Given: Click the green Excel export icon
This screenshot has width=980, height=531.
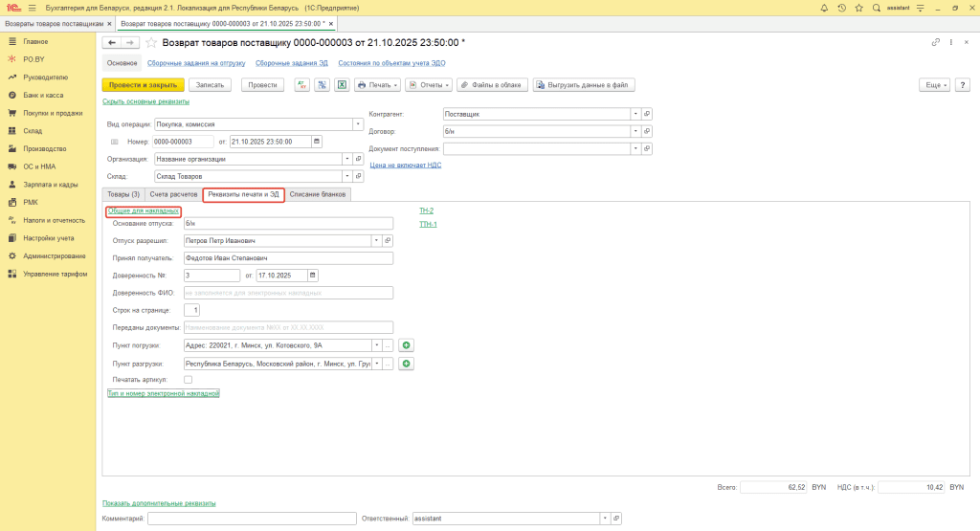Looking at the screenshot, I should (340, 84).
